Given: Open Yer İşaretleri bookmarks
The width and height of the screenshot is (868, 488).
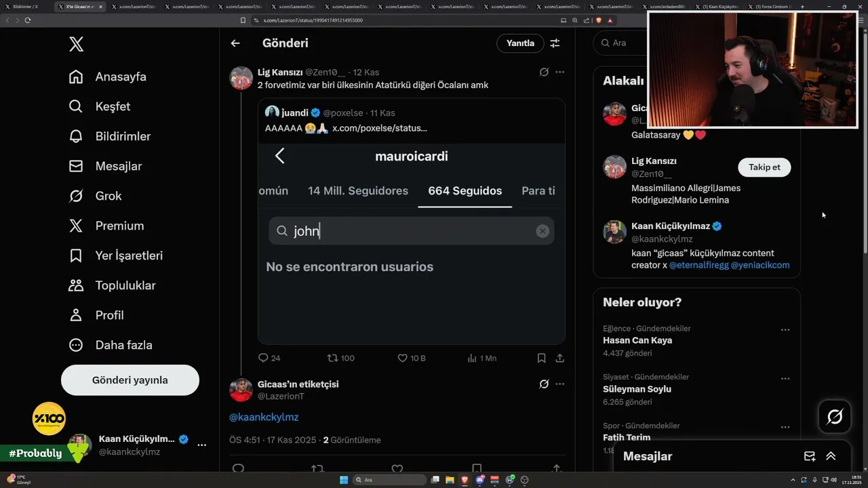Looking at the screenshot, I should (x=116, y=256).
